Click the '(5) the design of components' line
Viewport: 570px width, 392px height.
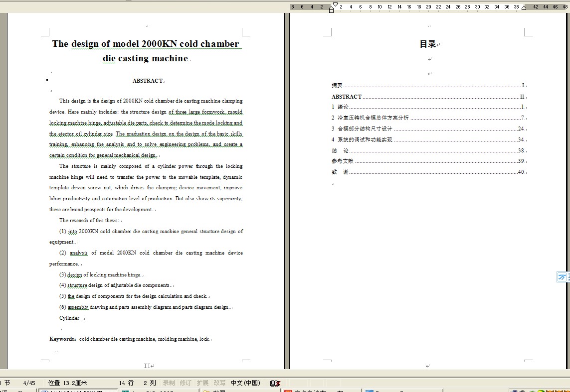coord(133,296)
